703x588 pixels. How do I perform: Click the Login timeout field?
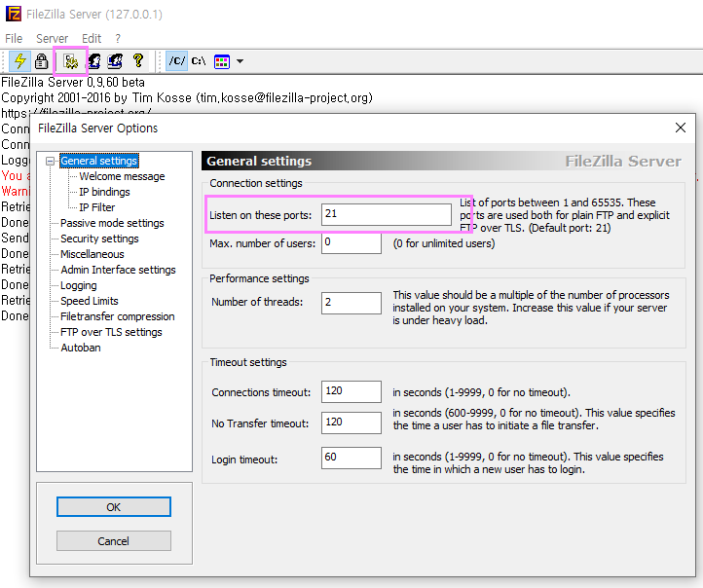click(351, 458)
